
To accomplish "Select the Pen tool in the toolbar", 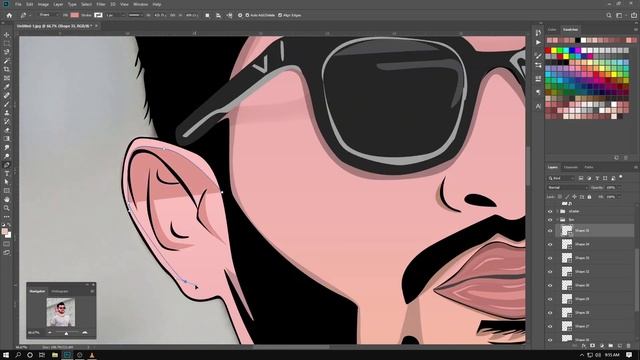I will pos(7,165).
